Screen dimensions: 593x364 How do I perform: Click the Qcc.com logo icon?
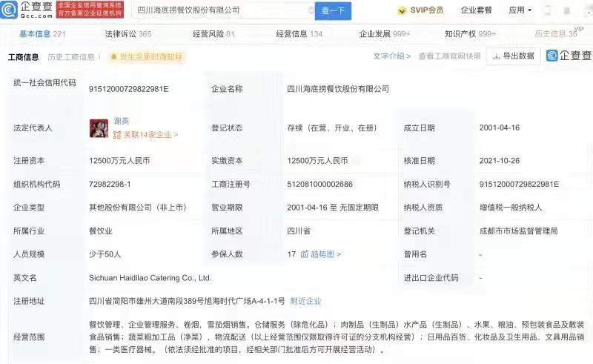pos(9,10)
